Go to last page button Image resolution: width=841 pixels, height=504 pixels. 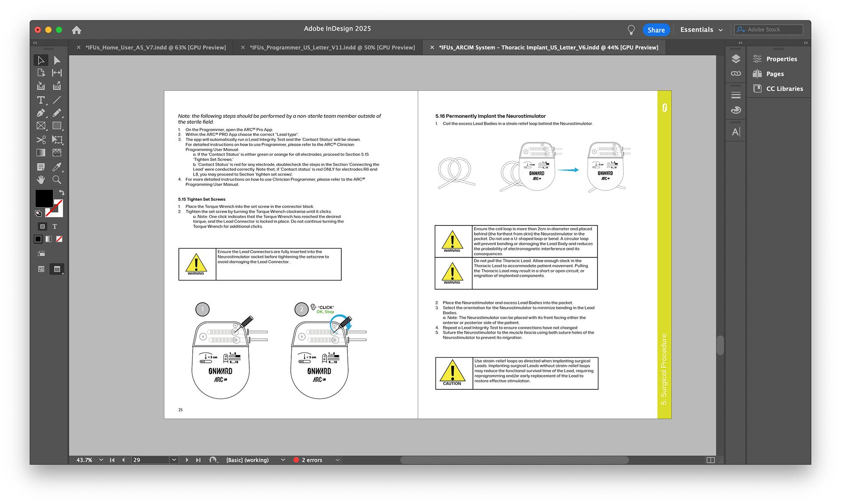[198, 460]
